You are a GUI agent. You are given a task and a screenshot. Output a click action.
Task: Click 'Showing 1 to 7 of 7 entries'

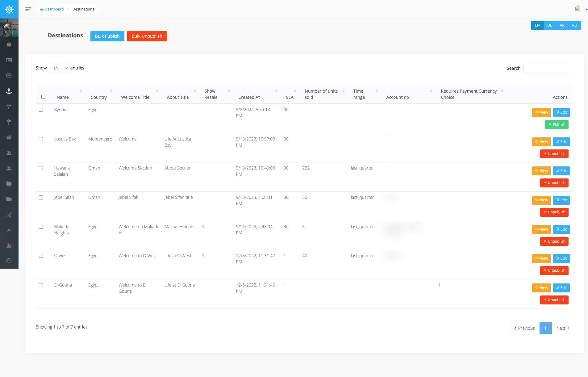[x=61, y=327]
